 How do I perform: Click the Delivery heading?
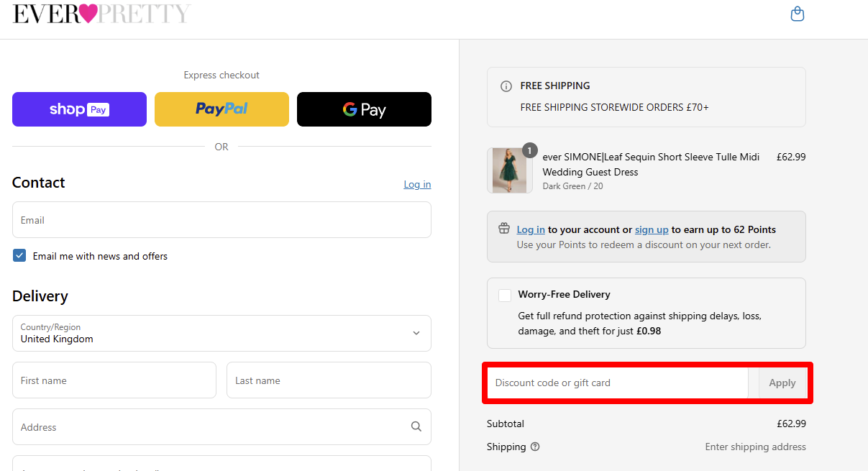pos(40,296)
